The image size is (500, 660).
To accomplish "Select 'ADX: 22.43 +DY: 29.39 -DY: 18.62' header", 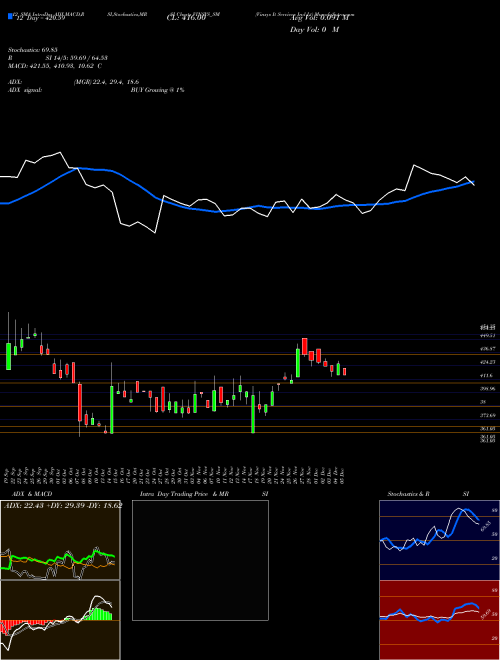I will 63,506.
